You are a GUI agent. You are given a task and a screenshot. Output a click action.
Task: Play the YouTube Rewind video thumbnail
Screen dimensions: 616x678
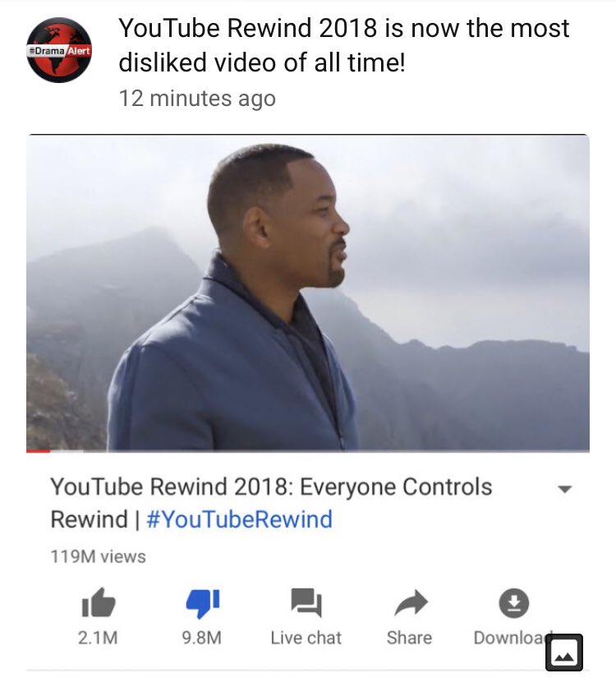coord(308,293)
